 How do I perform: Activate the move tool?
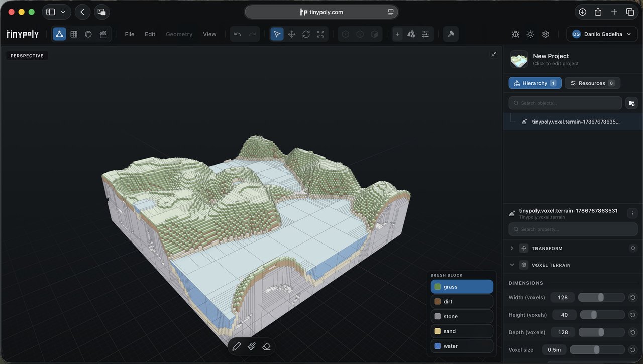click(x=291, y=34)
